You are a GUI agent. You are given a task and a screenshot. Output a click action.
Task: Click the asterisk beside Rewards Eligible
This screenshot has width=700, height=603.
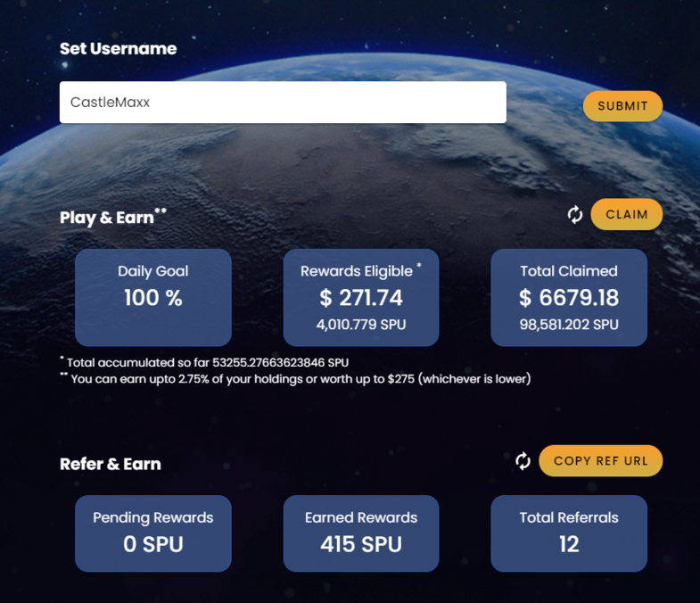pos(419,265)
